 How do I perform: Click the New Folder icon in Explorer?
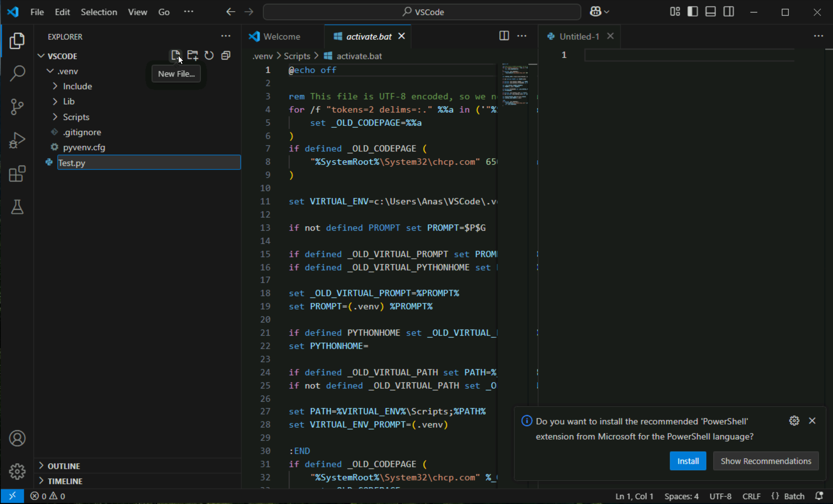click(x=193, y=55)
